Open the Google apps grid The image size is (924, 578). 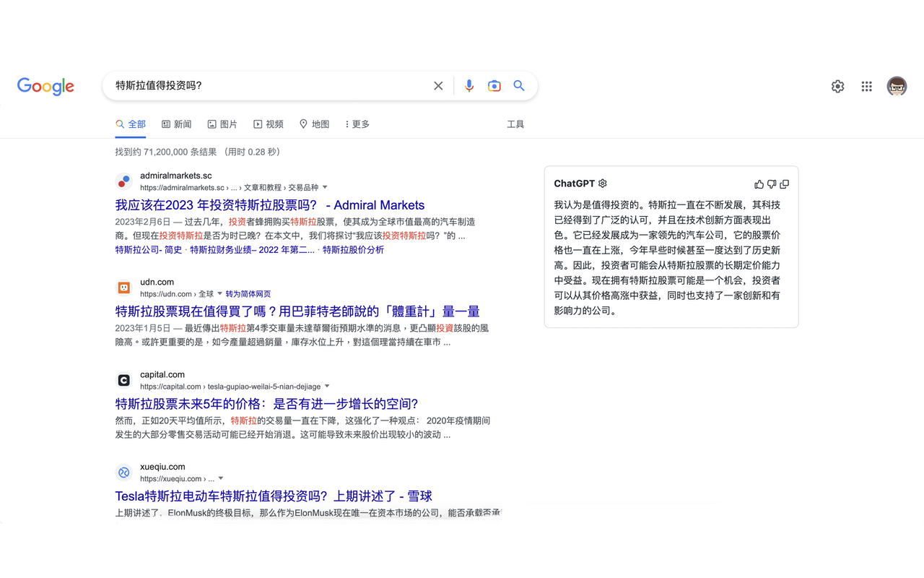click(867, 87)
